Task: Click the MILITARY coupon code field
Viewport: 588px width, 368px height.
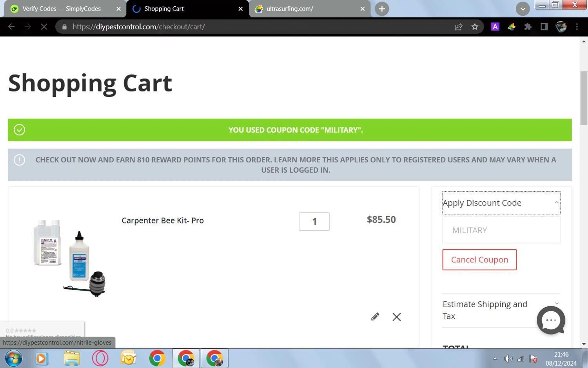Action: 501,230
